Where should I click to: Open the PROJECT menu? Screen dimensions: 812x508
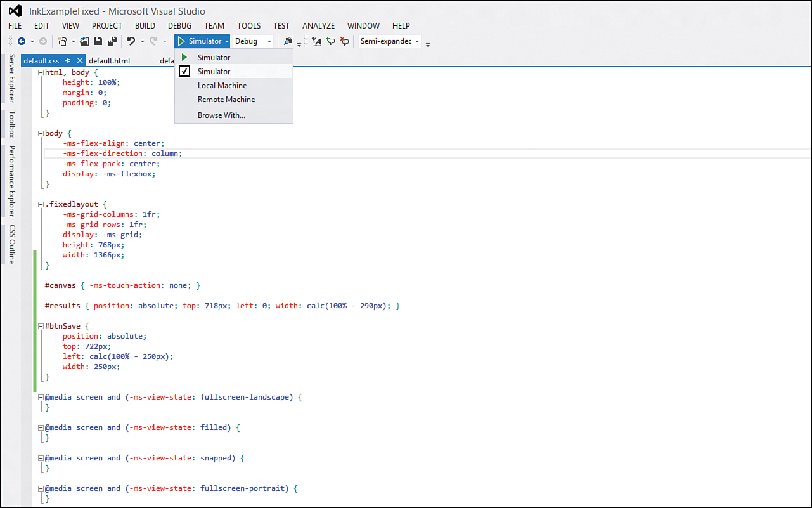pos(107,26)
